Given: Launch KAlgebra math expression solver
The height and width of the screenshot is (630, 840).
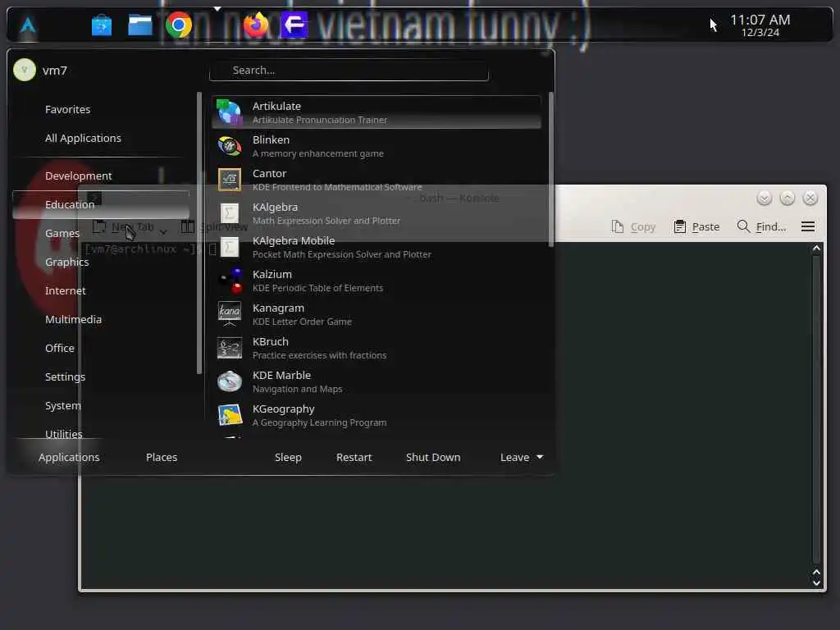Looking at the screenshot, I should pos(376,213).
